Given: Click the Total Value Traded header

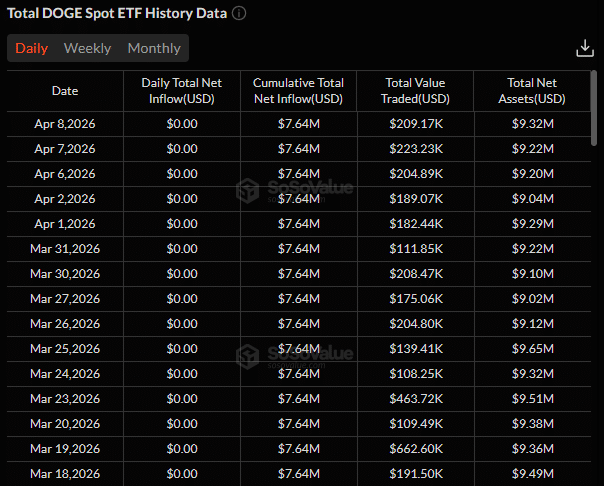Looking at the screenshot, I should pos(415,91).
